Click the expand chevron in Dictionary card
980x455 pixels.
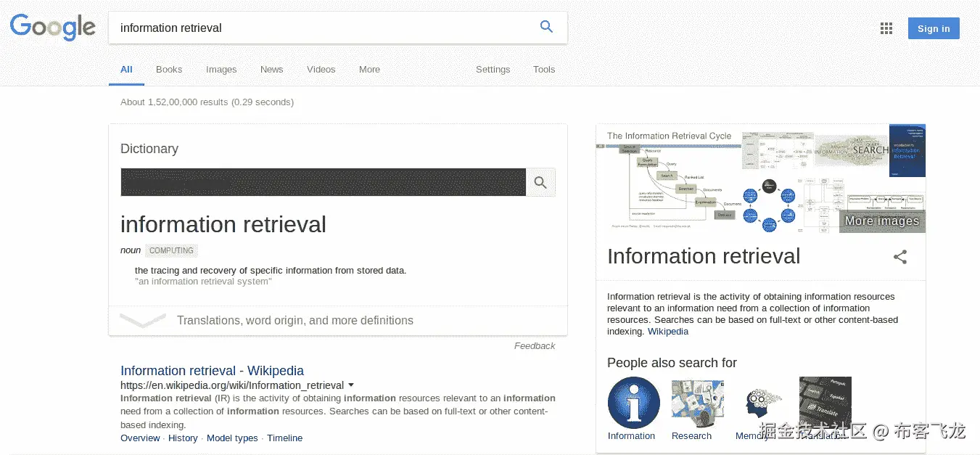point(143,321)
